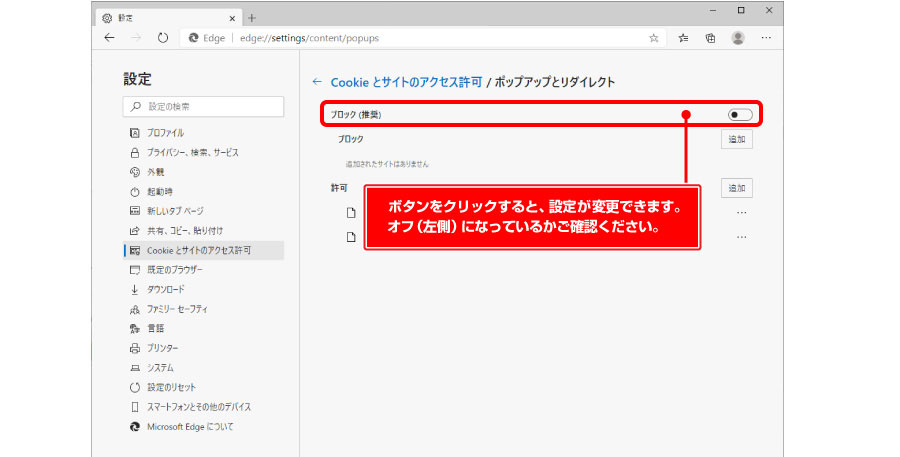The height and width of the screenshot is (457, 900).
Task: Click the 追加されたサイトはありません text
Action: click(x=387, y=164)
